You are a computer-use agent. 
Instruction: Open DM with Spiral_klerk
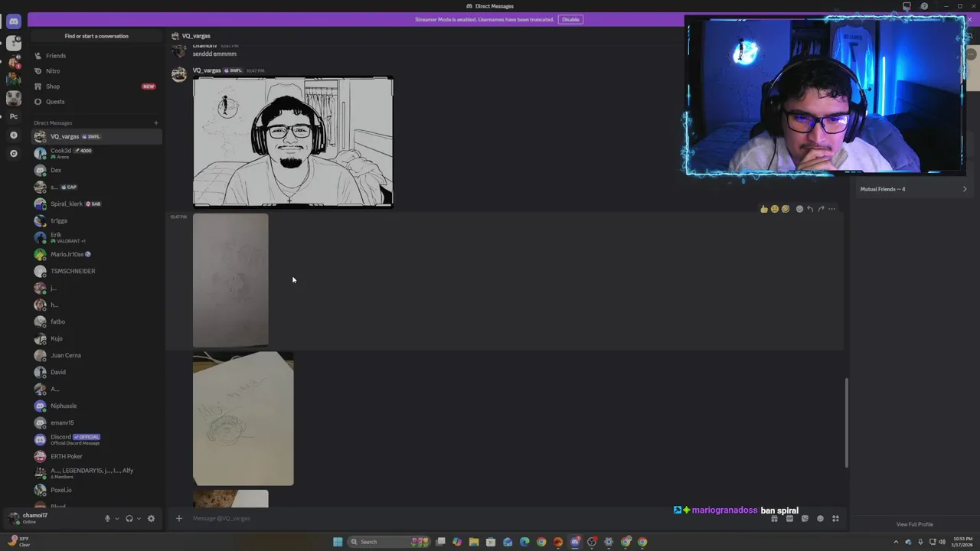point(96,204)
